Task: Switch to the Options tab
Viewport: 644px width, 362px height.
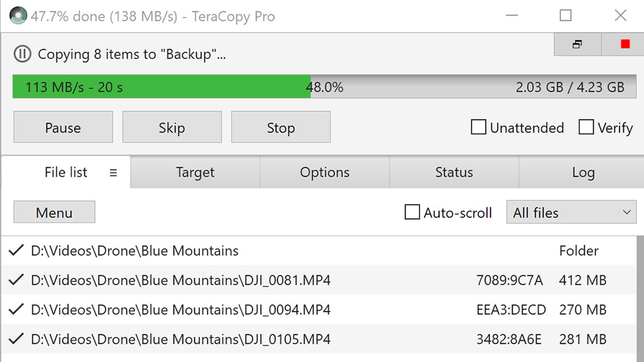Action: (x=325, y=172)
